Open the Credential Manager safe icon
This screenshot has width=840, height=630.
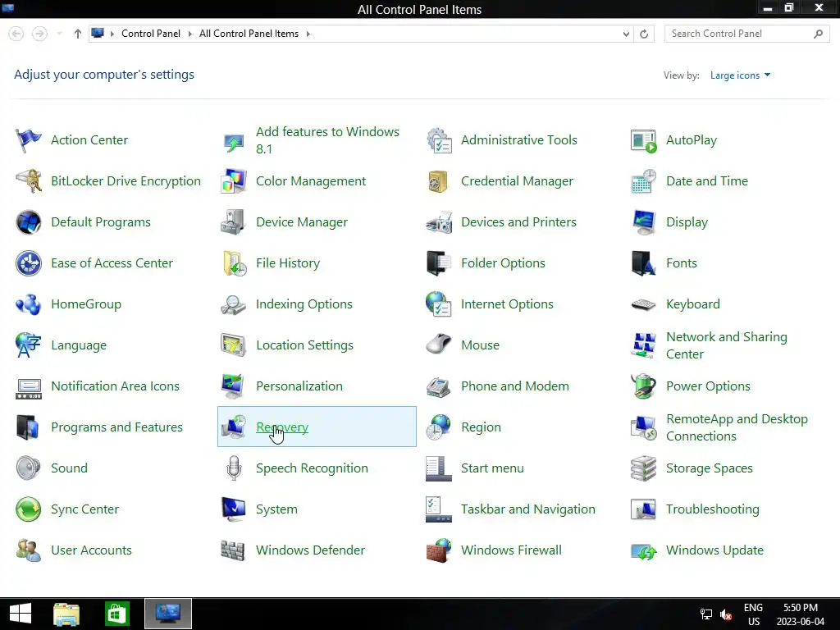click(x=439, y=181)
